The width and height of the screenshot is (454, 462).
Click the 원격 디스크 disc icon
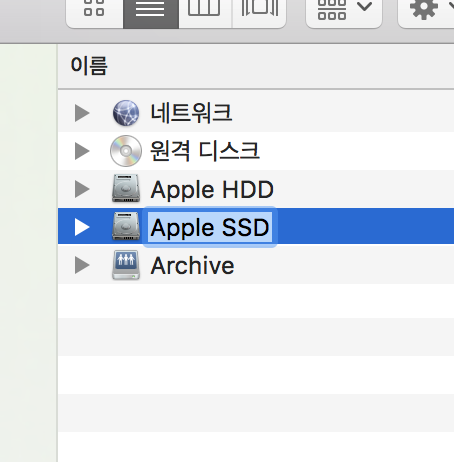click(x=126, y=151)
